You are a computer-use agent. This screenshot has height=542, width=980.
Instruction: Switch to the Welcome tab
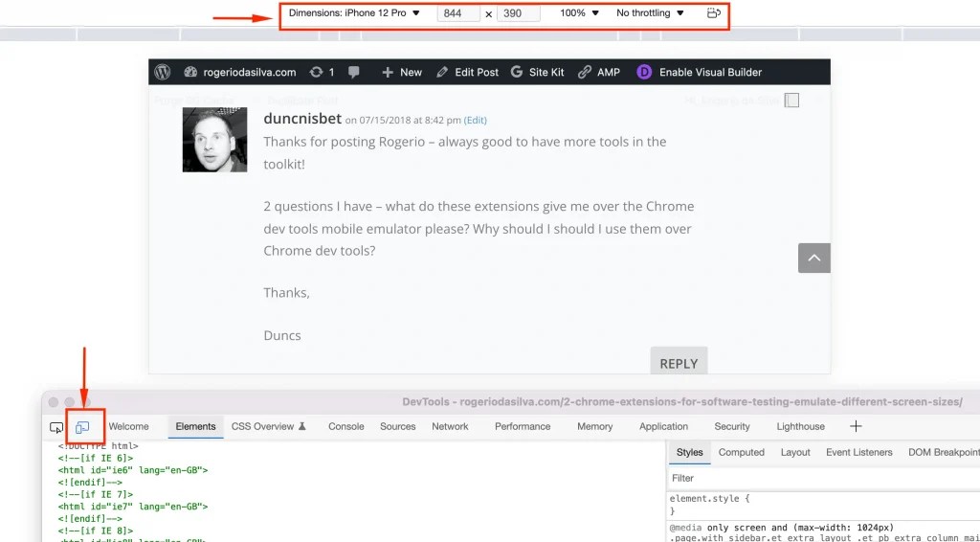pos(129,426)
